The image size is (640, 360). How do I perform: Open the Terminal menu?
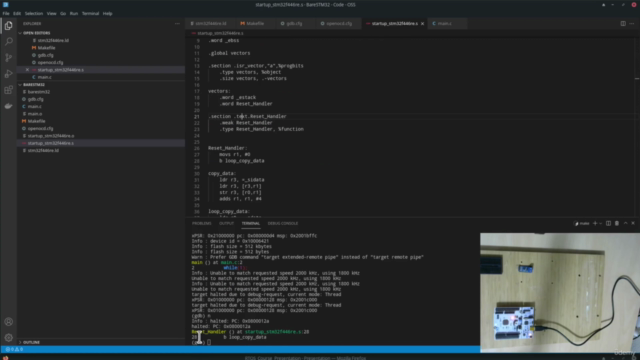(x=90, y=13)
